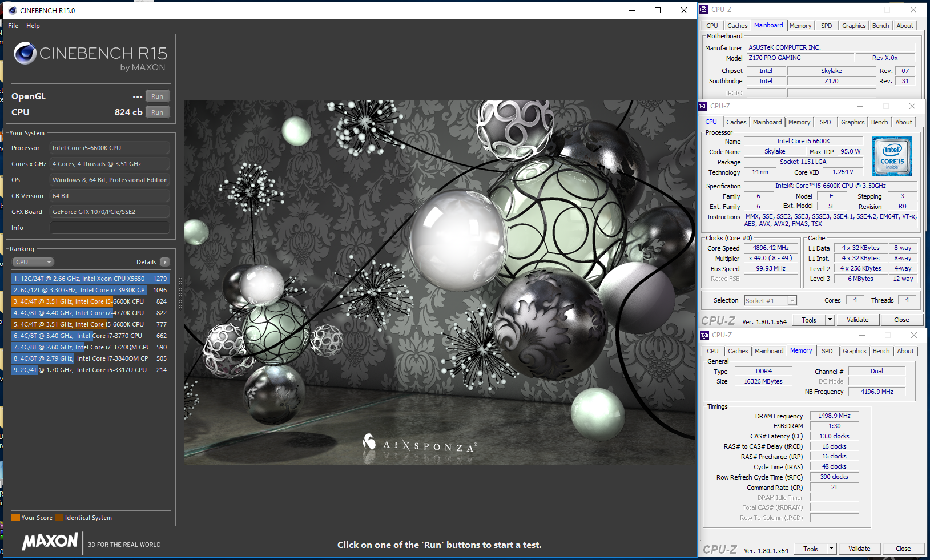Click Tools button in middle CPU-Z window

click(x=809, y=320)
